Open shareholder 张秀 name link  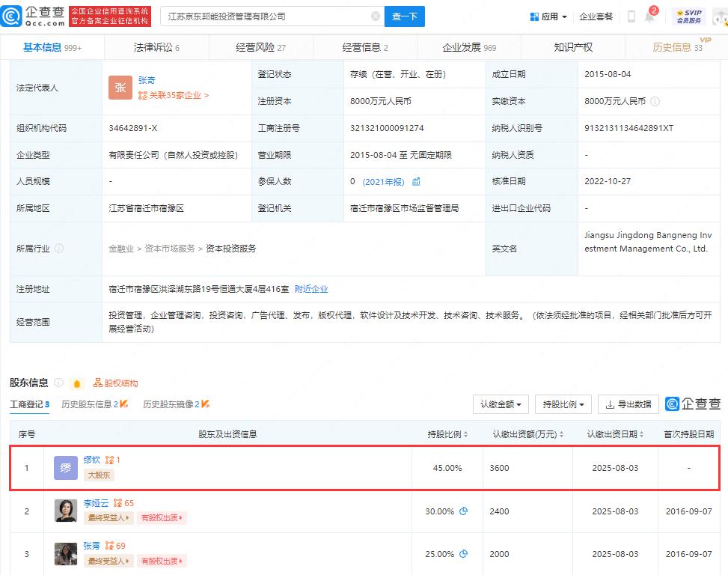coord(92,546)
